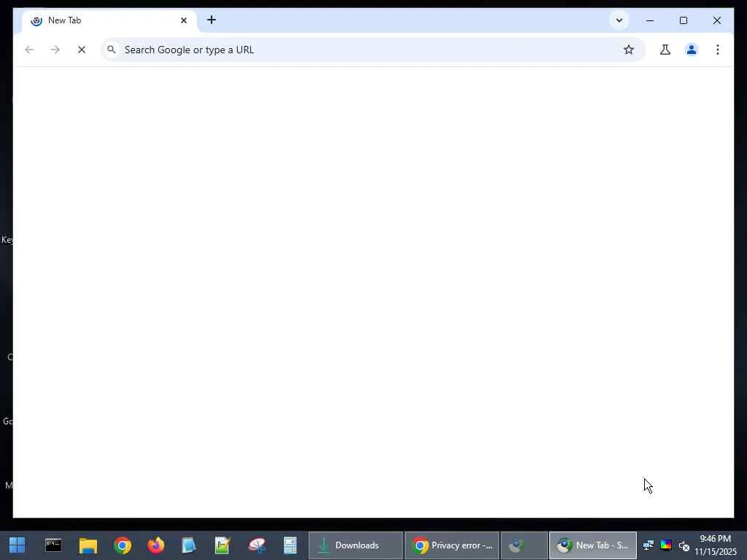This screenshot has width=747, height=560.
Task: Bookmark this tab with the star icon
Action: pos(629,50)
